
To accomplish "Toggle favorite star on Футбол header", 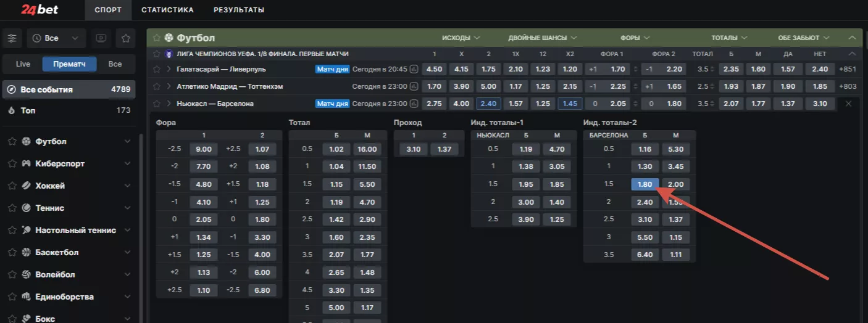I will pos(157,38).
